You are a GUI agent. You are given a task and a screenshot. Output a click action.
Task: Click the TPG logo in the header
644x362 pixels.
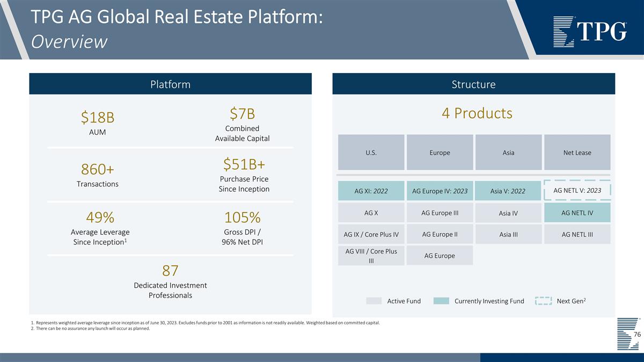pos(590,32)
